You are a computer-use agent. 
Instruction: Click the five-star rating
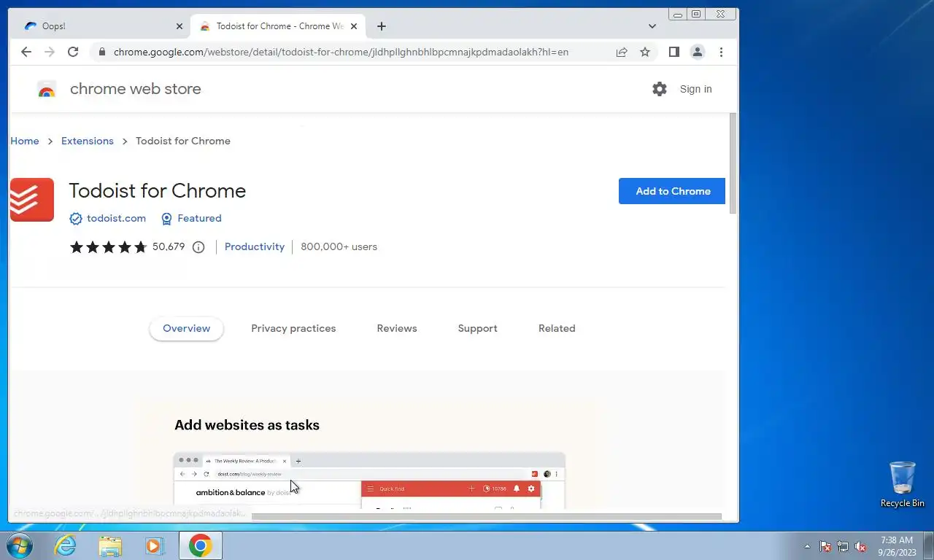click(109, 247)
